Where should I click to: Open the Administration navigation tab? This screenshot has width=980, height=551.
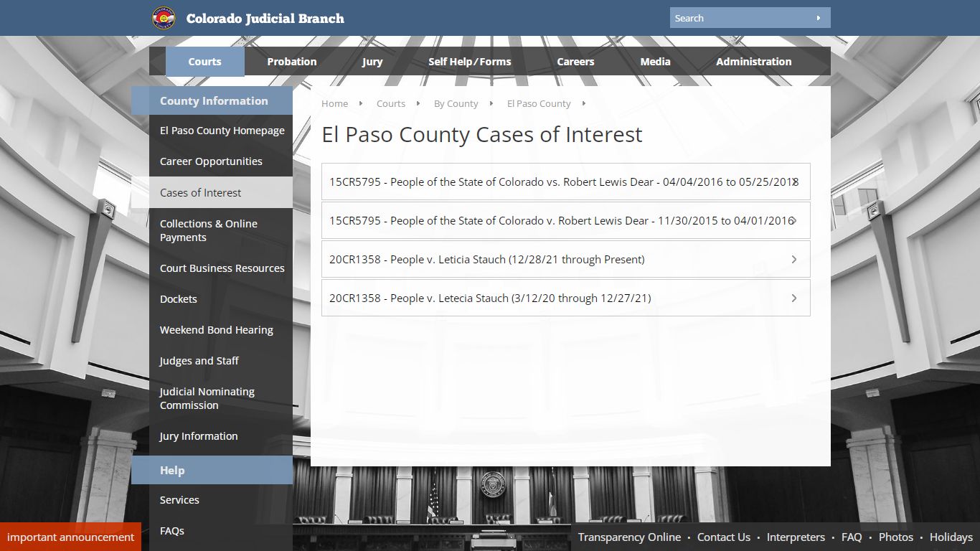click(754, 62)
